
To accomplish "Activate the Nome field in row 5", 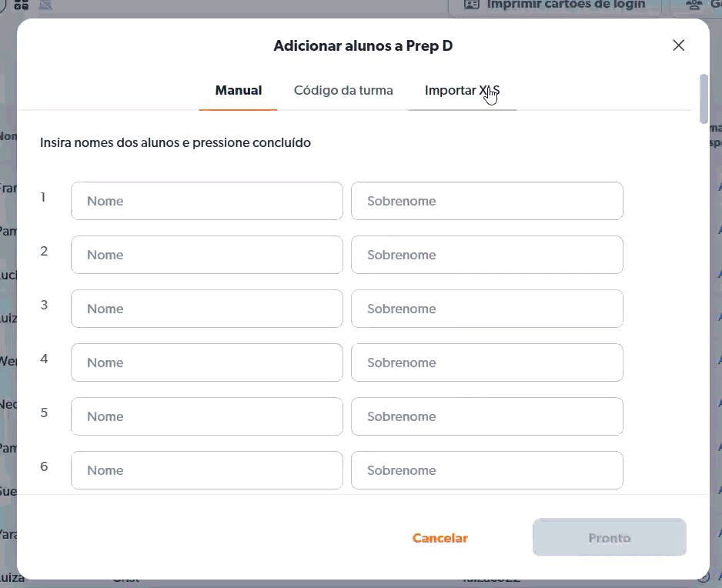I will tap(206, 416).
